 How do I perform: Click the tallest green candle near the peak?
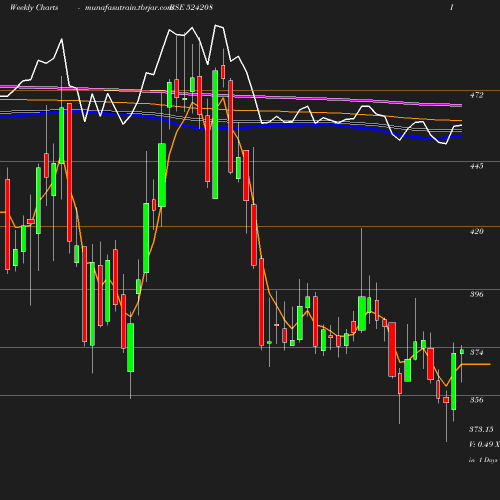215,135
